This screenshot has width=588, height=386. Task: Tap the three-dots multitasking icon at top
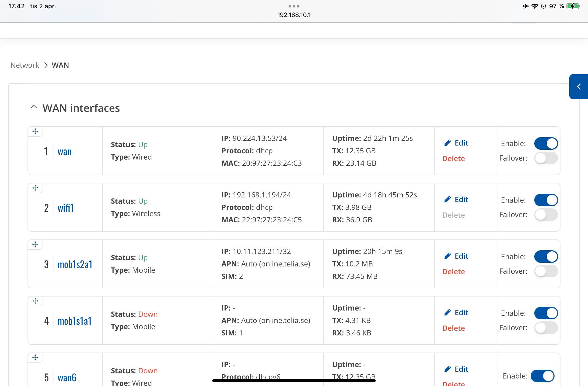[294, 6]
